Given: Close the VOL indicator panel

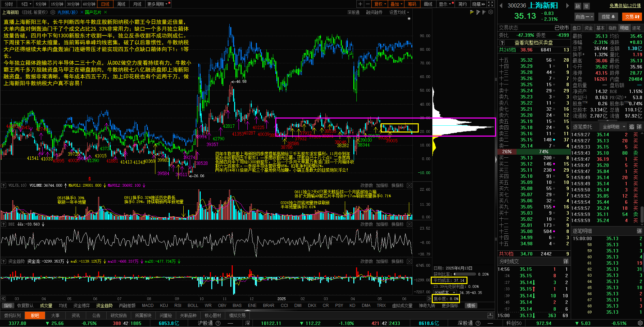Looking at the screenshot, I should coord(409,185).
